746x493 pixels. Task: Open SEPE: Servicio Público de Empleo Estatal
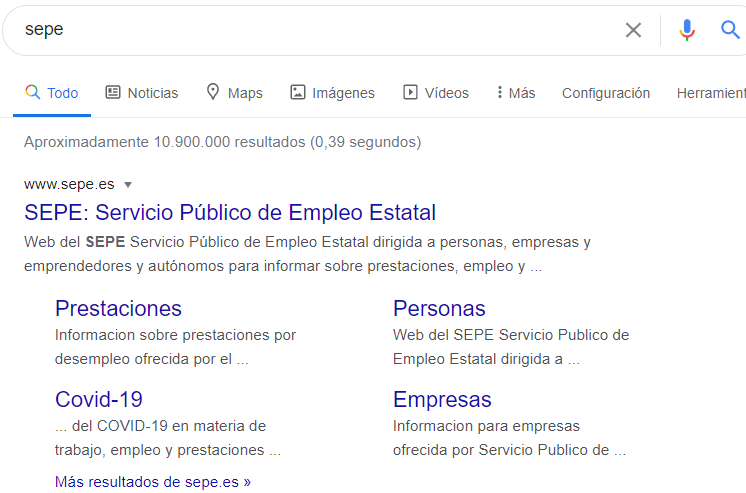230,213
